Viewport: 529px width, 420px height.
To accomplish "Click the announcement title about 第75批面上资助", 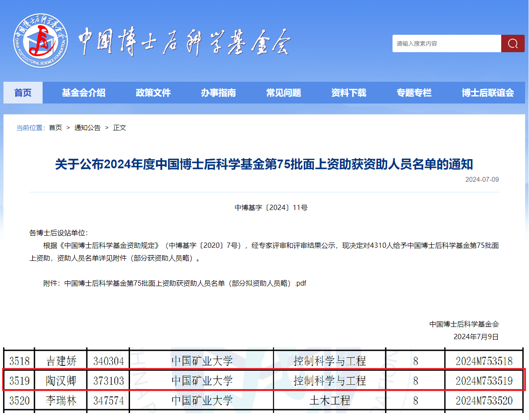I will pos(264,164).
